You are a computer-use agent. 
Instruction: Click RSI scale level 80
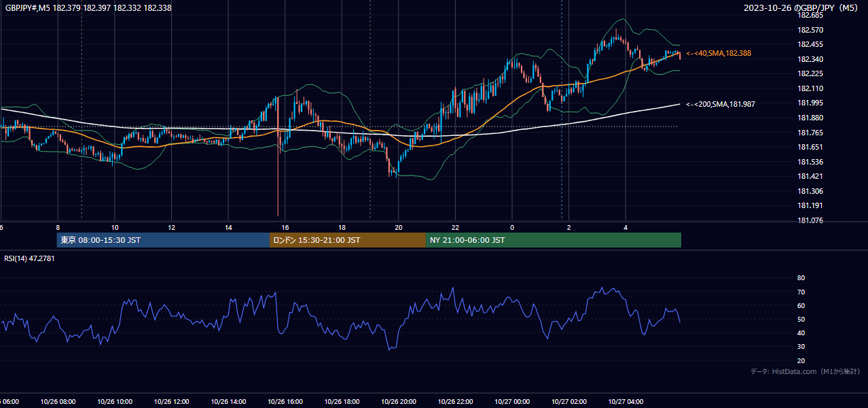(x=801, y=278)
